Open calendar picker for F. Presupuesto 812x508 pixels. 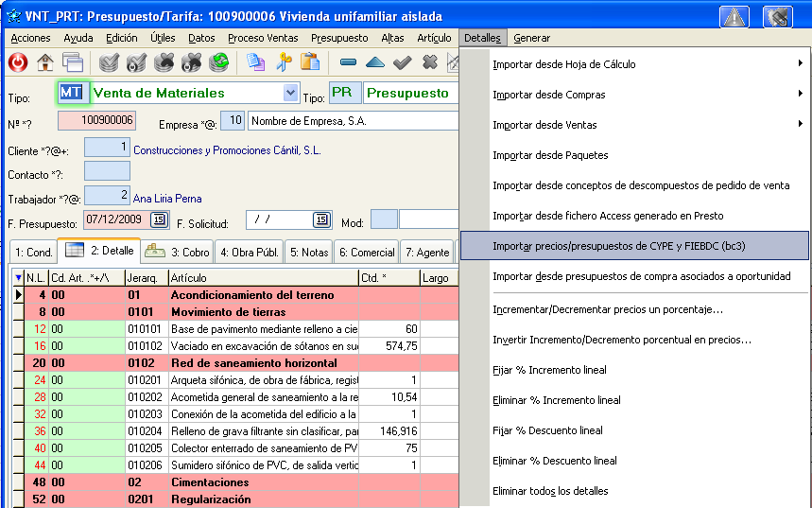(x=159, y=219)
